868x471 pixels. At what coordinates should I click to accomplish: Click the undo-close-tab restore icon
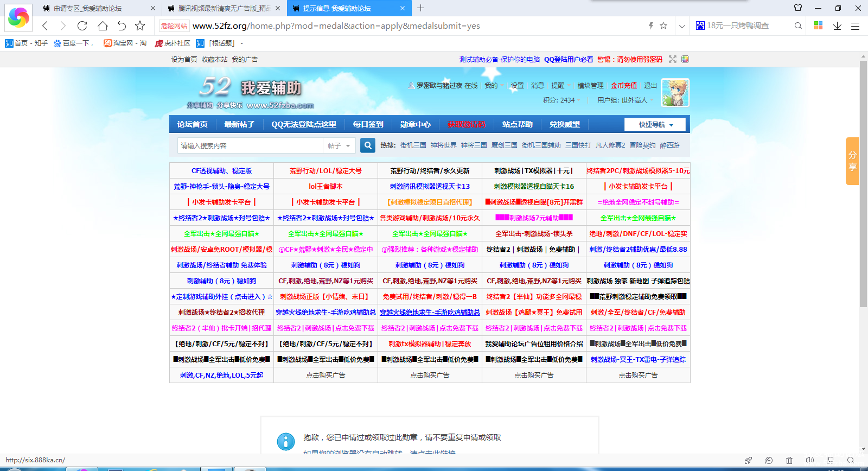click(122, 26)
